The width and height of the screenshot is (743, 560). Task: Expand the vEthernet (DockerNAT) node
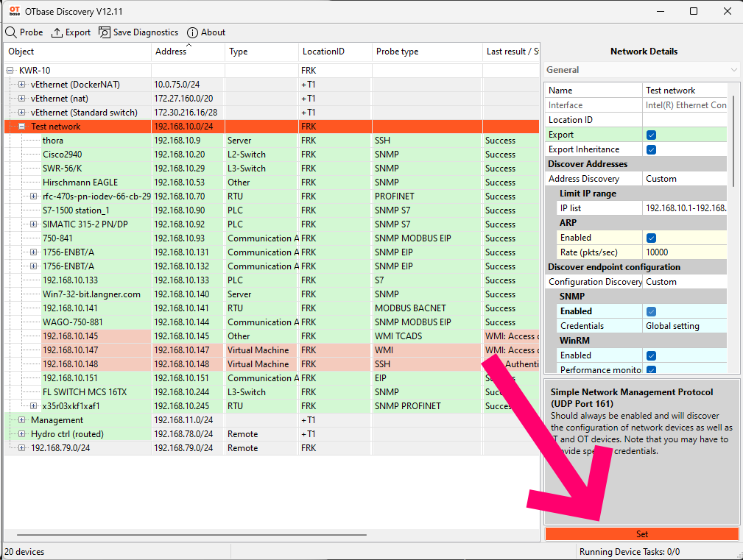click(22, 85)
